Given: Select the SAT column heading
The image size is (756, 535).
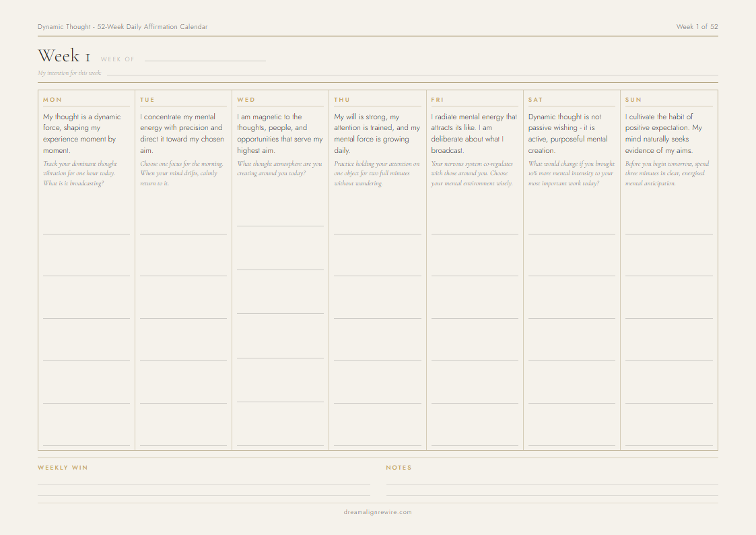Looking at the screenshot, I should click(535, 100).
